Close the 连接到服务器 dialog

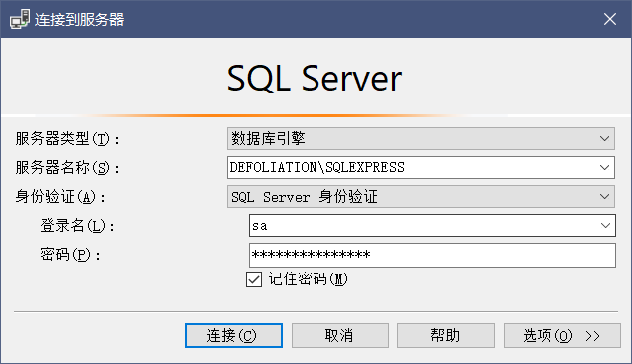[610, 19]
